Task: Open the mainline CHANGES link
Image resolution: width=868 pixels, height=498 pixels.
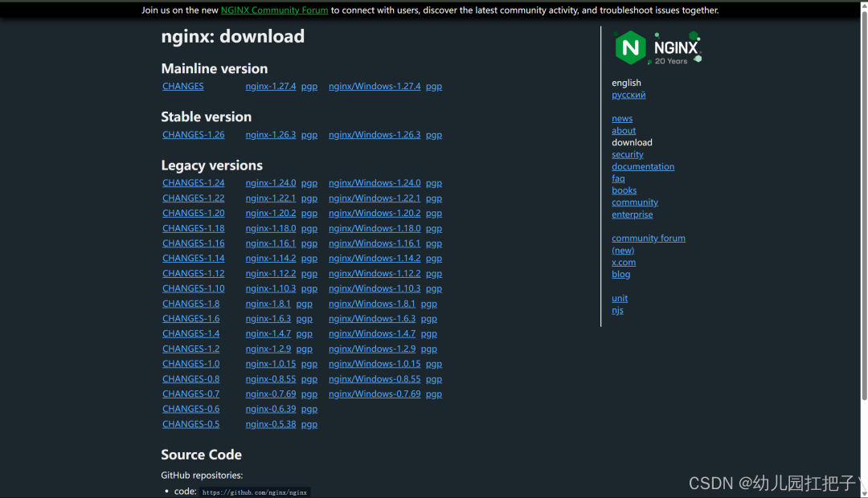Action: 182,86
